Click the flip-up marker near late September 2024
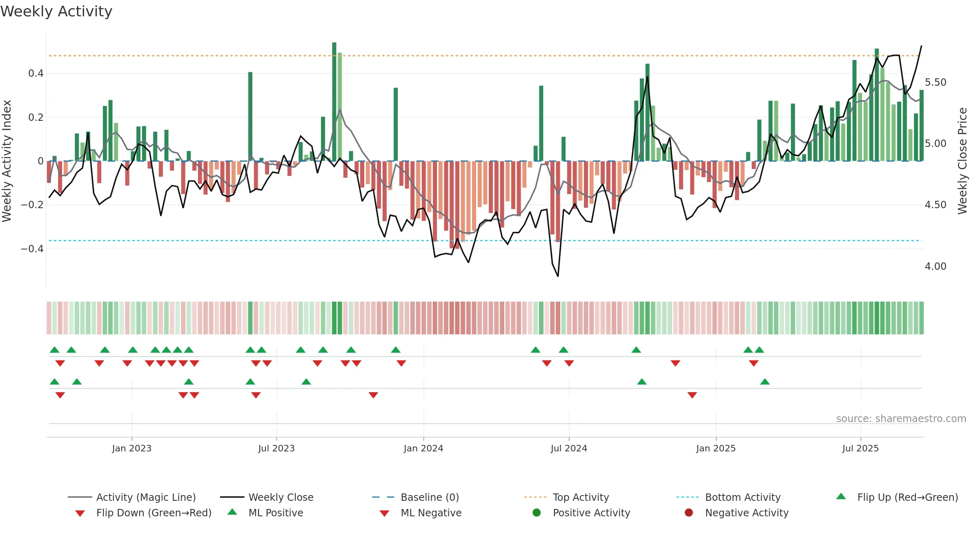The width and height of the screenshot is (980, 551). [x=636, y=350]
